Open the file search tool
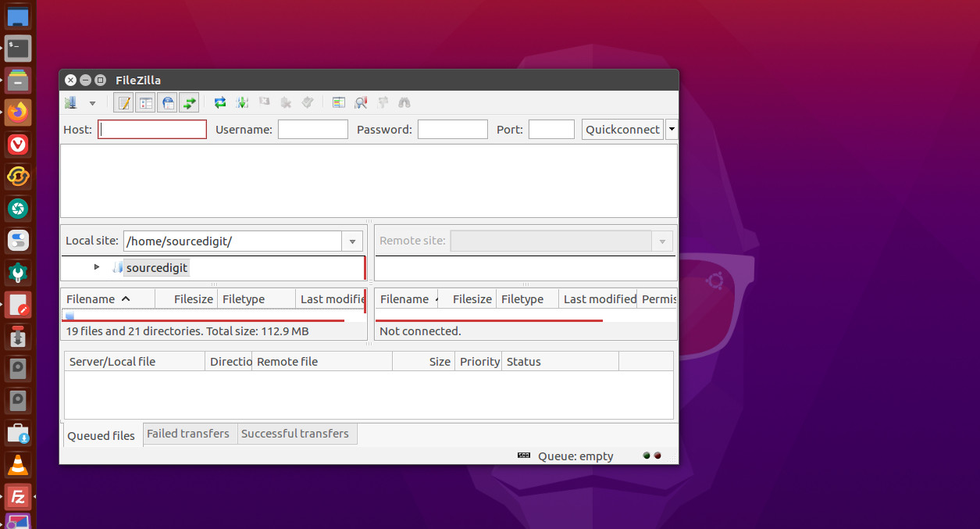This screenshot has height=529, width=980. point(404,102)
